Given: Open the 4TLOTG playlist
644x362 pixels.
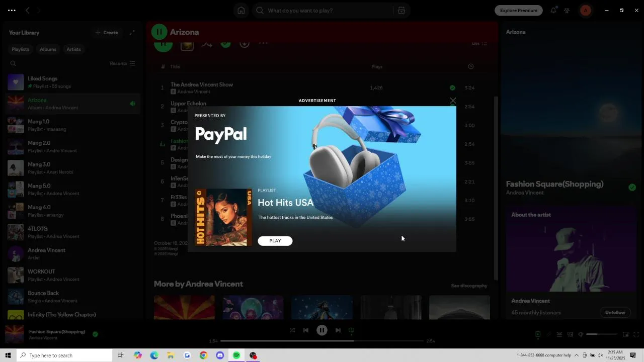Looking at the screenshot, I should tap(72, 232).
